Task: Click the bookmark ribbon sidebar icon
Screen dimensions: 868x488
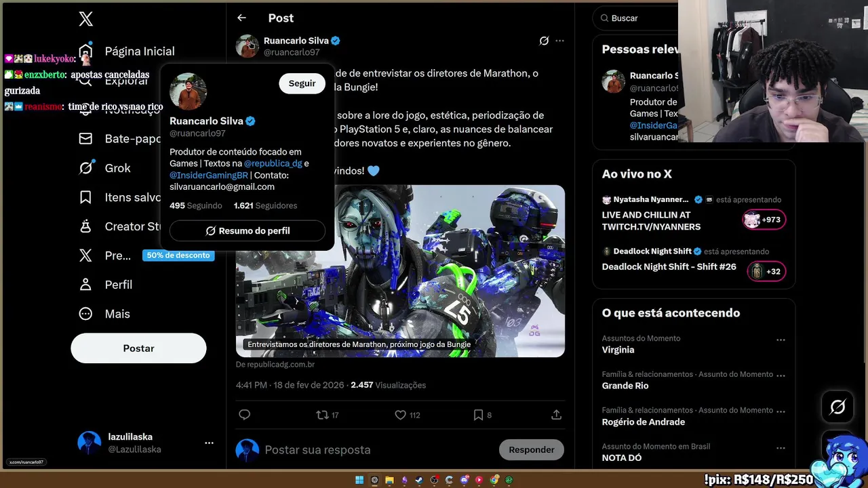Action: (x=85, y=197)
